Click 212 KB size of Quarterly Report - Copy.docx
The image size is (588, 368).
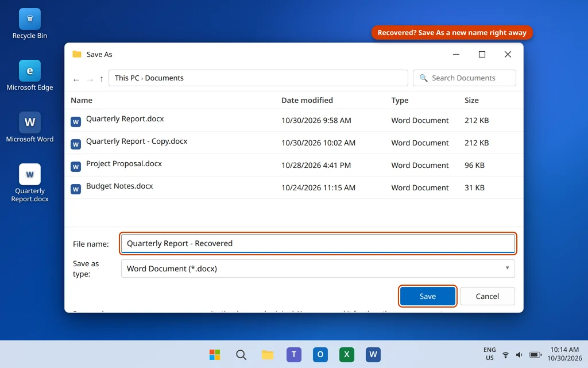tap(476, 143)
